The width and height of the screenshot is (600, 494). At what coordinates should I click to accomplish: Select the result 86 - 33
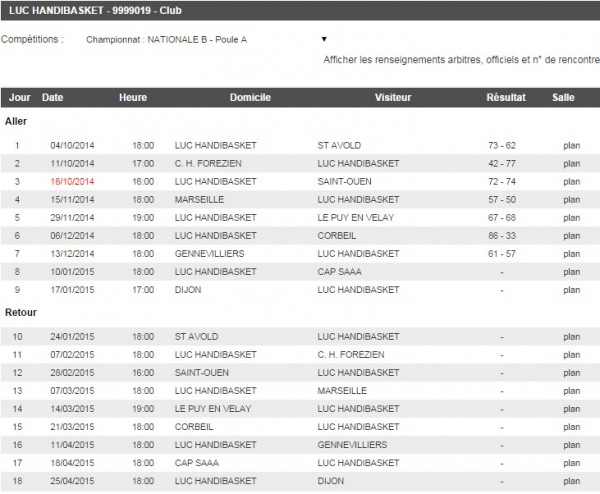point(502,235)
